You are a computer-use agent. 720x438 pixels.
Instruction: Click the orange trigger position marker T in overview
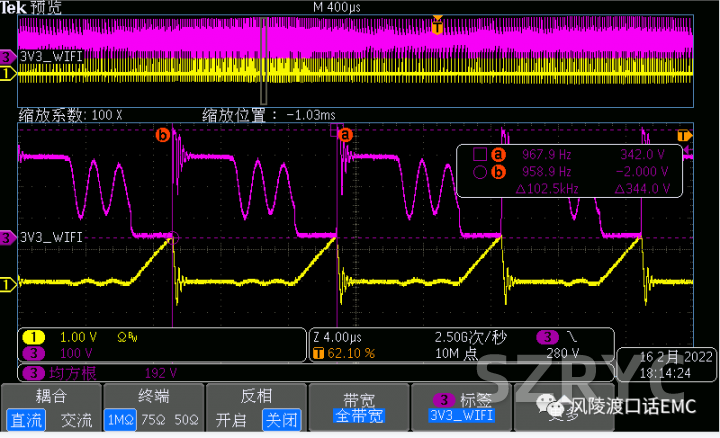tap(436, 27)
